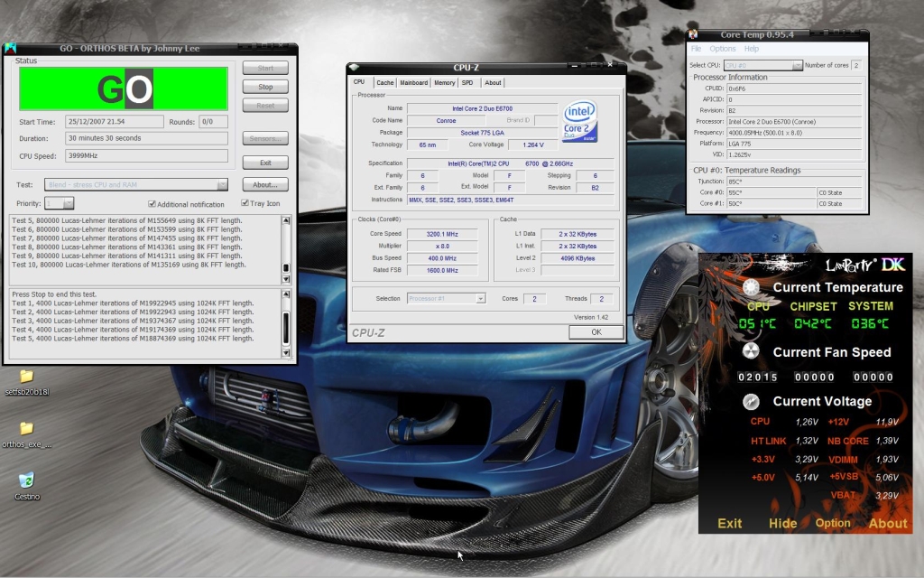924x578 pixels.
Task: Select the CPU tab in CPU-Z
Action: [x=359, y=82]
